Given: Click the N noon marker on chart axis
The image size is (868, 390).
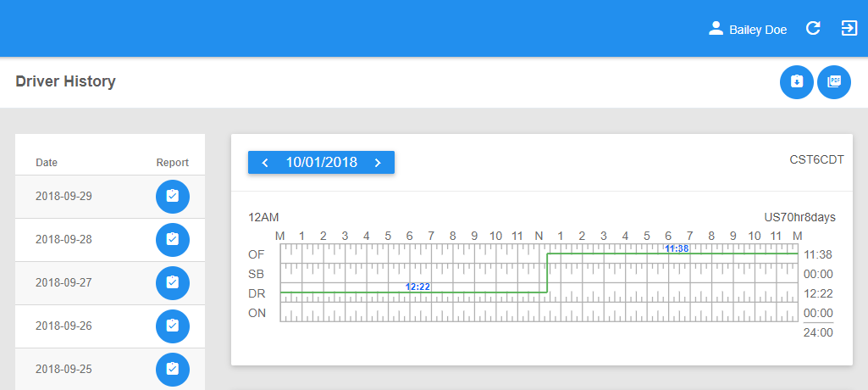Looking at the screenshot, I should pos(539,237).
